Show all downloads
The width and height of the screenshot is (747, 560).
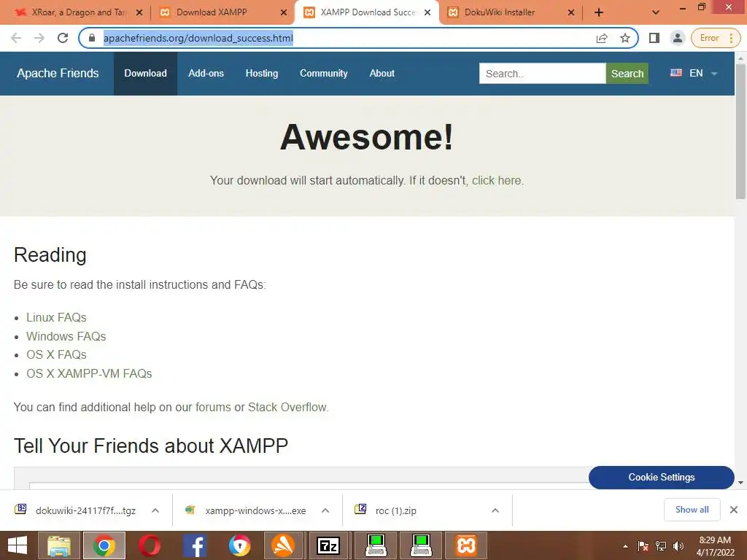tap(692, 510)
